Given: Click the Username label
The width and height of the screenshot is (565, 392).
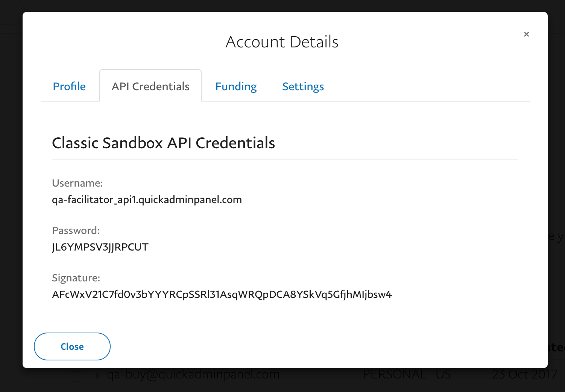Looking at the screenshot, I should tap(77, 183).
